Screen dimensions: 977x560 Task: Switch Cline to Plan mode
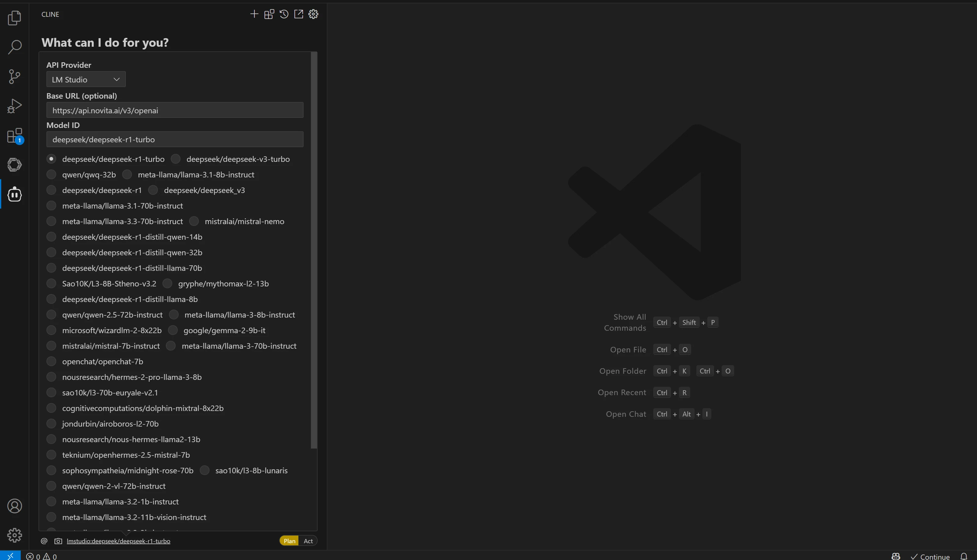click(289, 541)
